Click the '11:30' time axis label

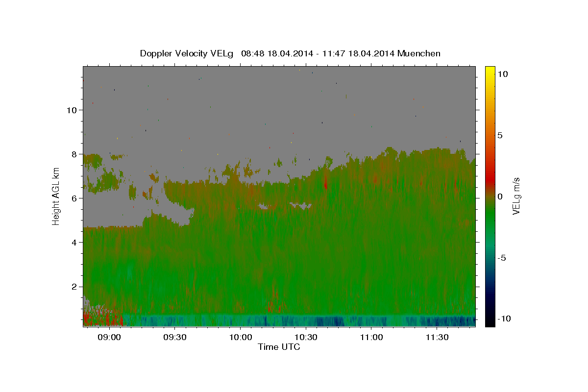(437, 338)
